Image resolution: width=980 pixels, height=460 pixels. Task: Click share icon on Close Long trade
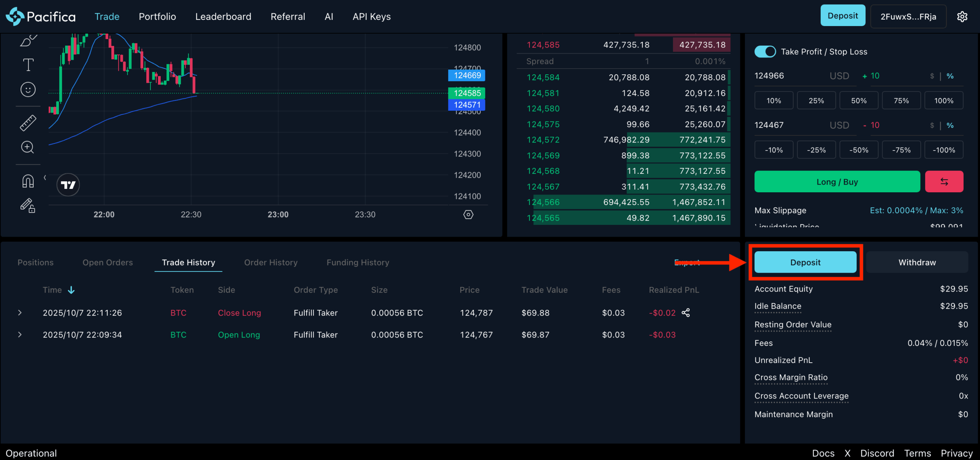click(686, 313)
